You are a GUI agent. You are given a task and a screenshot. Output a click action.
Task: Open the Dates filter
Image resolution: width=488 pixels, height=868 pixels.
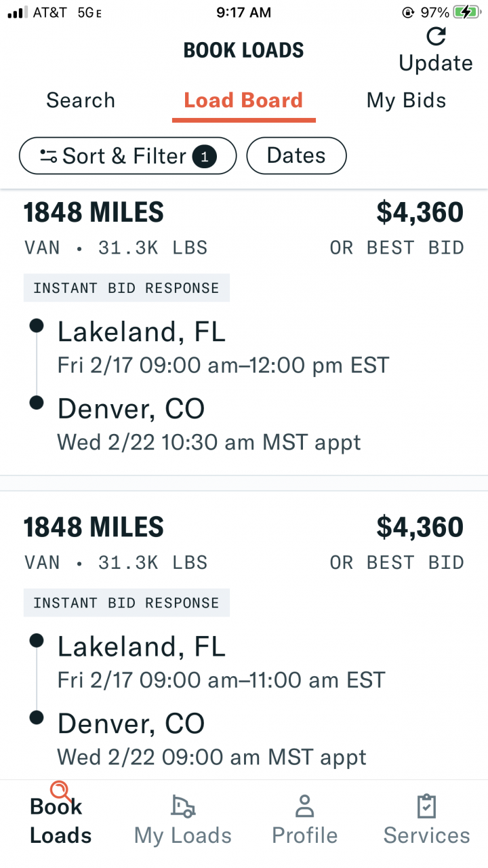pyautogui.click(x=296, y=156)
